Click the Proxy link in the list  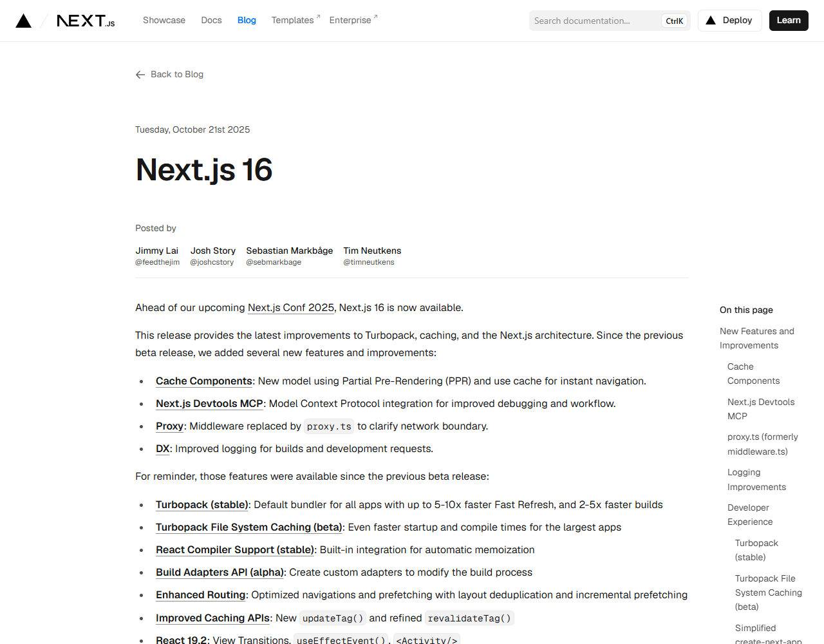(169, 426)
